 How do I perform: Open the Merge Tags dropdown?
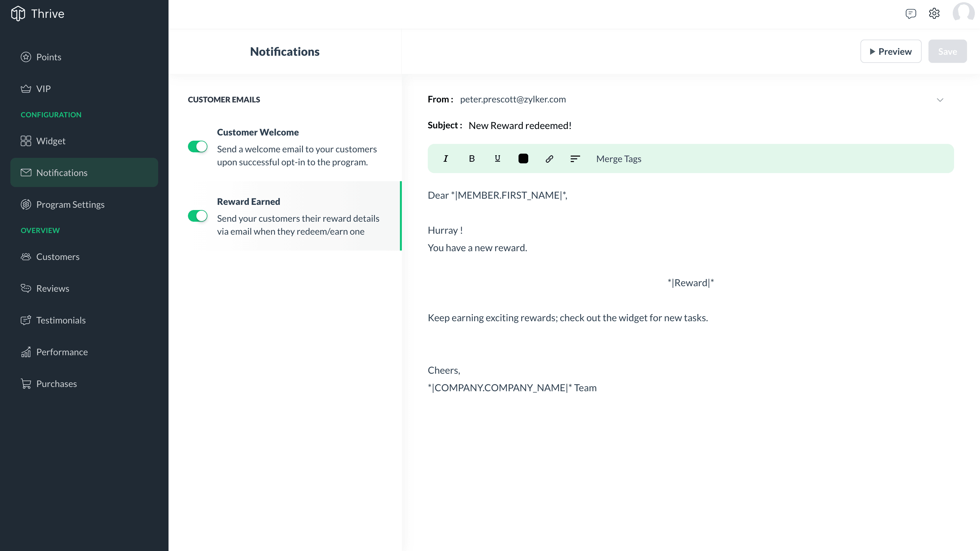618,159
